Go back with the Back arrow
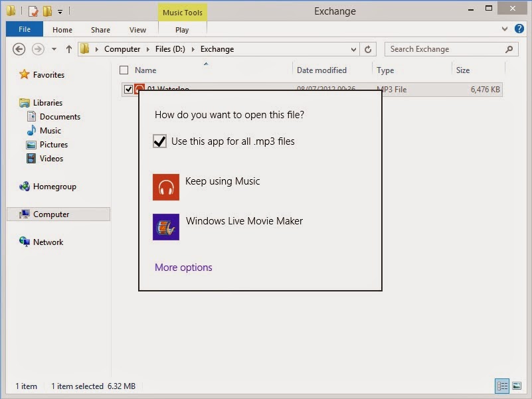 coord(19,49)
